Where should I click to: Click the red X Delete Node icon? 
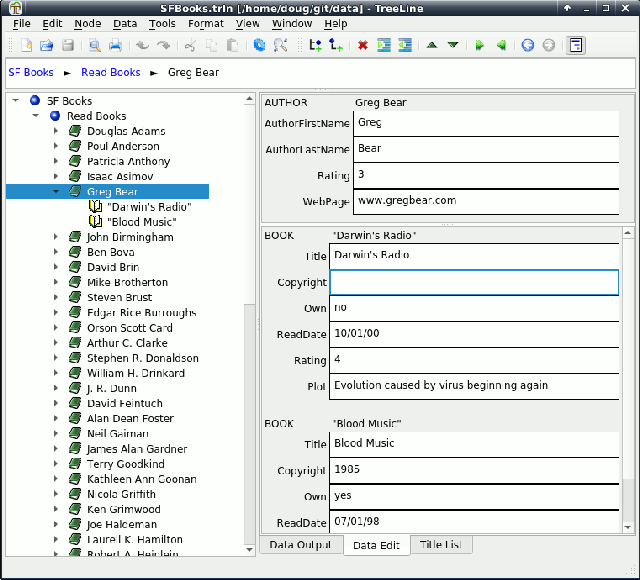pyautogui.click(x=362, y=45)
